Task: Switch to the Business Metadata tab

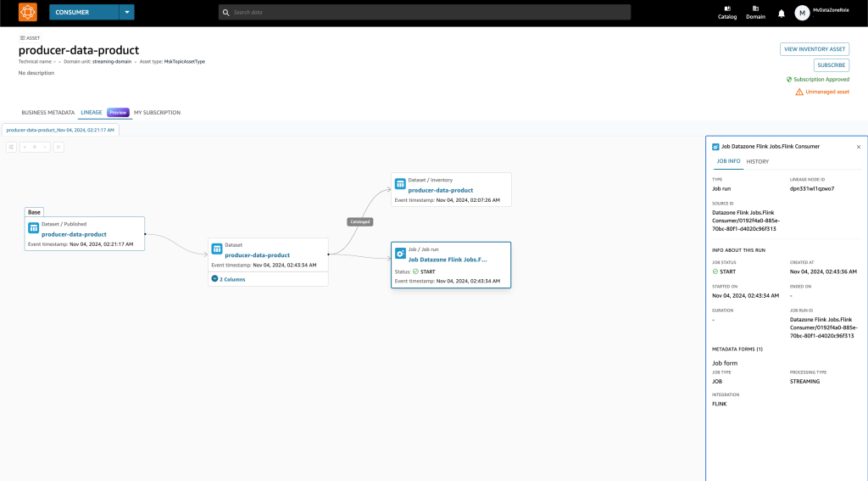Action: (47, 113)
